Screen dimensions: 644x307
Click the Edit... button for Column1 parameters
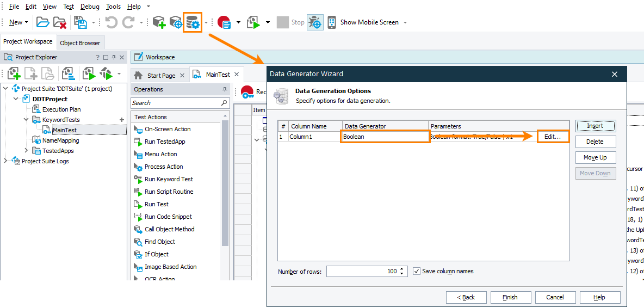(553, 137)
